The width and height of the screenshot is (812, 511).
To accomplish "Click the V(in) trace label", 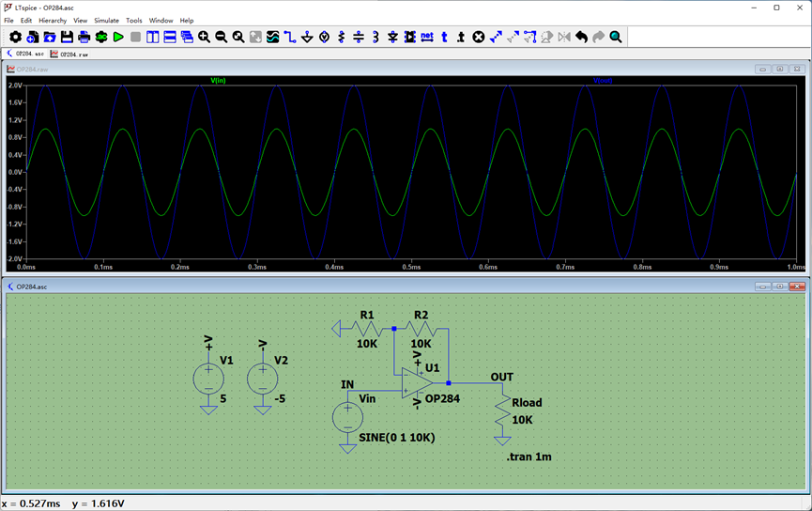I will [x=218, y=81].
